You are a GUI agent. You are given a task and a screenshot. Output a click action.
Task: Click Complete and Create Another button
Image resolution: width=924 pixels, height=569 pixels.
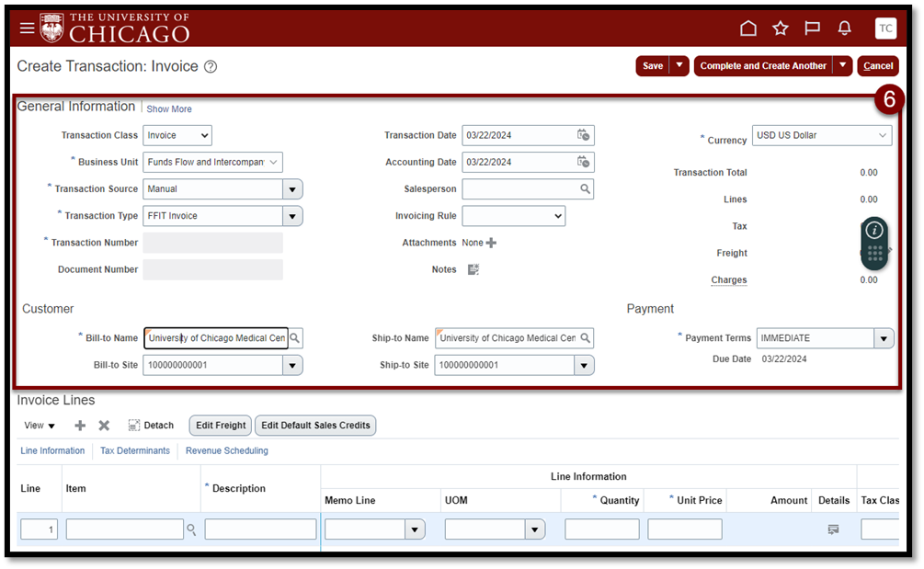tap(763, 65)
